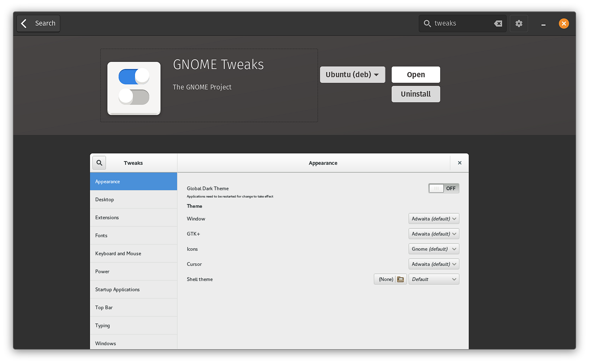Select Extensions in the Tweaks sidebar
Image resolution: width=589 pixels, height=364 pixels.
coord(133,218)
